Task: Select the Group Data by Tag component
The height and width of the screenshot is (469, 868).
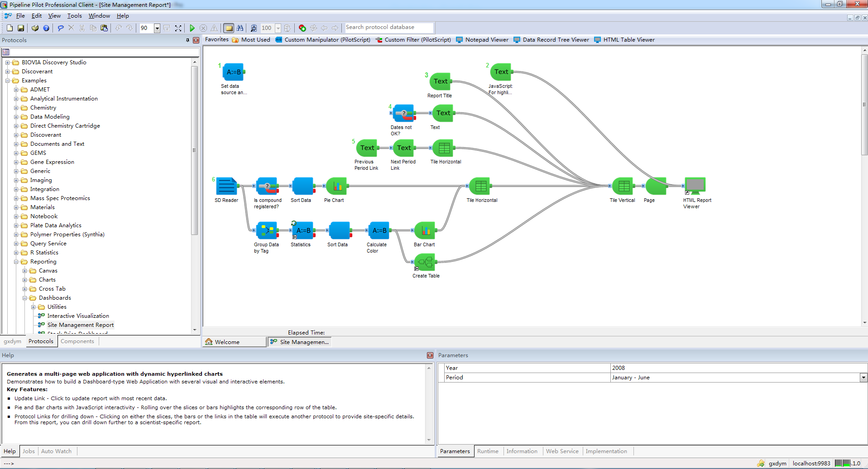Action: pyautogui.click(x=267, y=230)
